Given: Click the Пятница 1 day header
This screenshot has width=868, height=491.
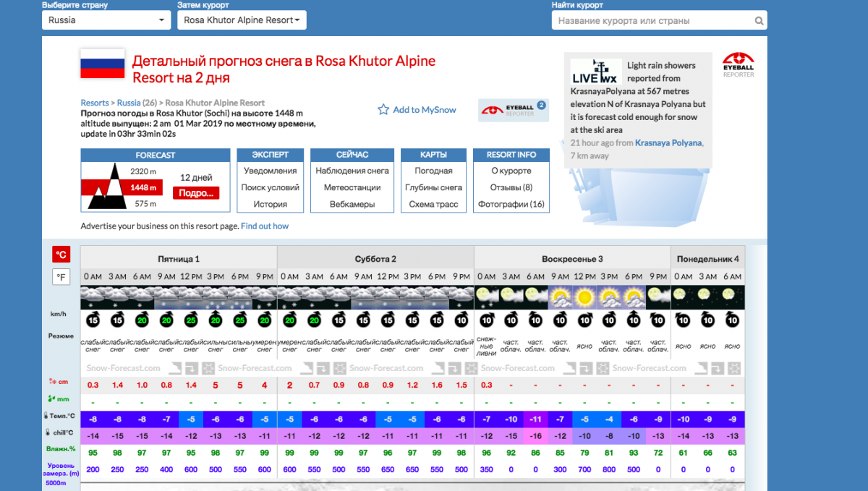Looking at the screenshot, I should pos(179,259).
